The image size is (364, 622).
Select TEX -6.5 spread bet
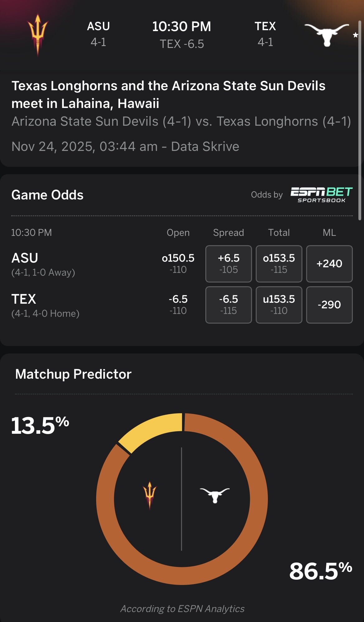228,305
